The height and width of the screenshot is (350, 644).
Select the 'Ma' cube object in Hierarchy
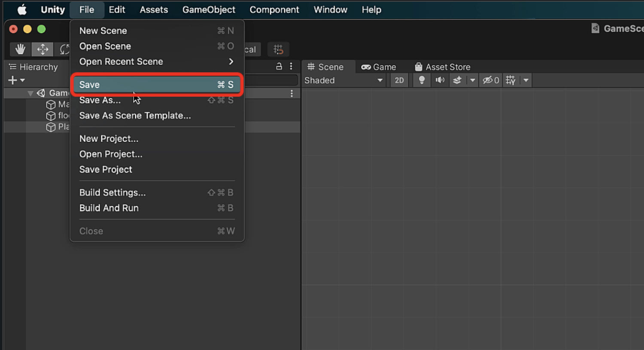pos(58,104)
